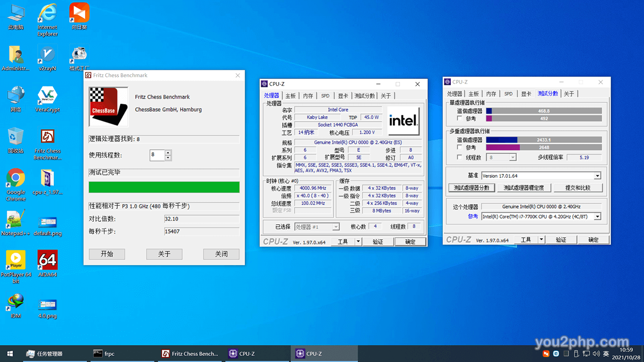Click the thread count input field showing 8
This screenshot has width=644, height=362.
(x=157, y=155)
